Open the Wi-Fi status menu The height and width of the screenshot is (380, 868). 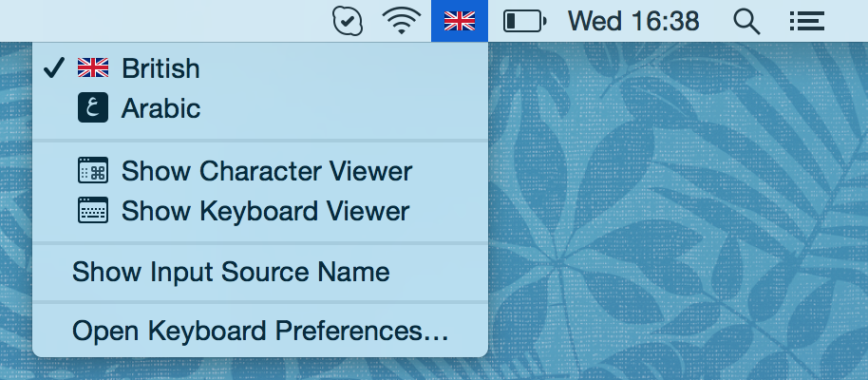[x=402, y=21]
